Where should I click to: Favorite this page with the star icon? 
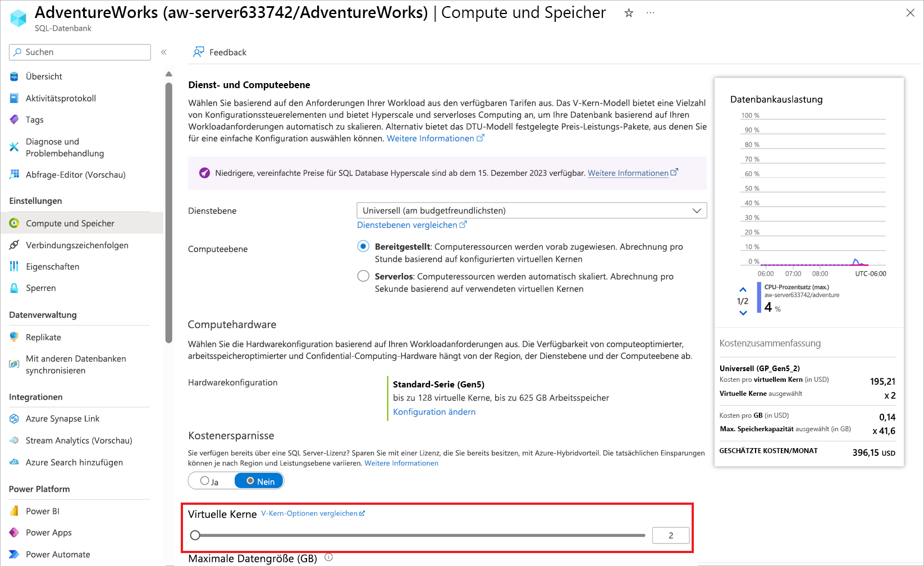point(629,13)
